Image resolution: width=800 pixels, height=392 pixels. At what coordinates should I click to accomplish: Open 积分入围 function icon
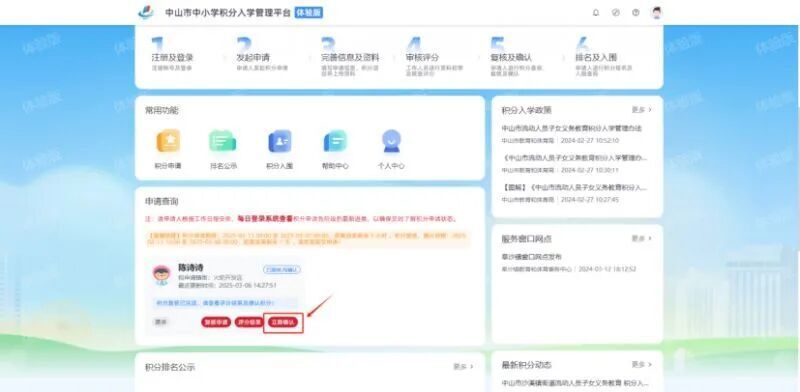point(280,141)
